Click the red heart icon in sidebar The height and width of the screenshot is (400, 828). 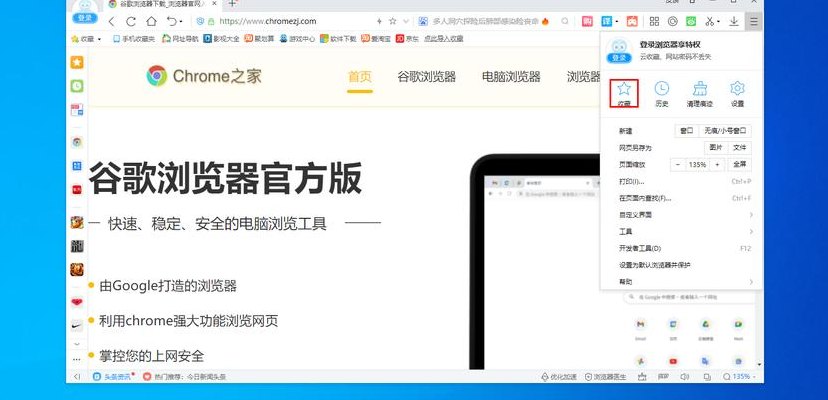click(x=77, y=302)
